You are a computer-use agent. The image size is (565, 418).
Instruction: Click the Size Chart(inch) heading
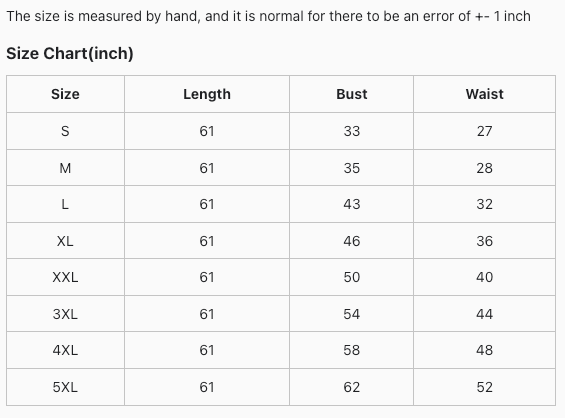point(70,54)
